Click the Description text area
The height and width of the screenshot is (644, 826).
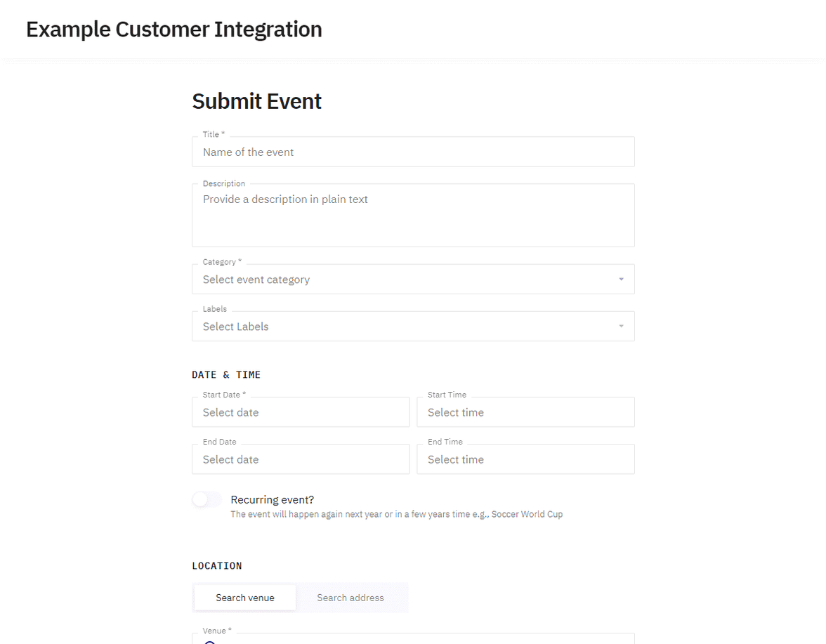pyautogui.click(x=413, y=214)
